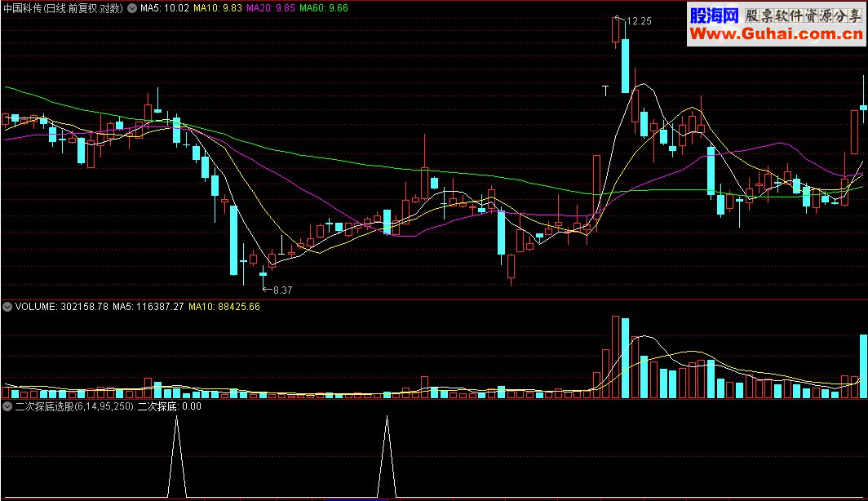868x501 pixels.
Task: Click the 二次探底: 0.00 value
Action: [x=170, y=406]
